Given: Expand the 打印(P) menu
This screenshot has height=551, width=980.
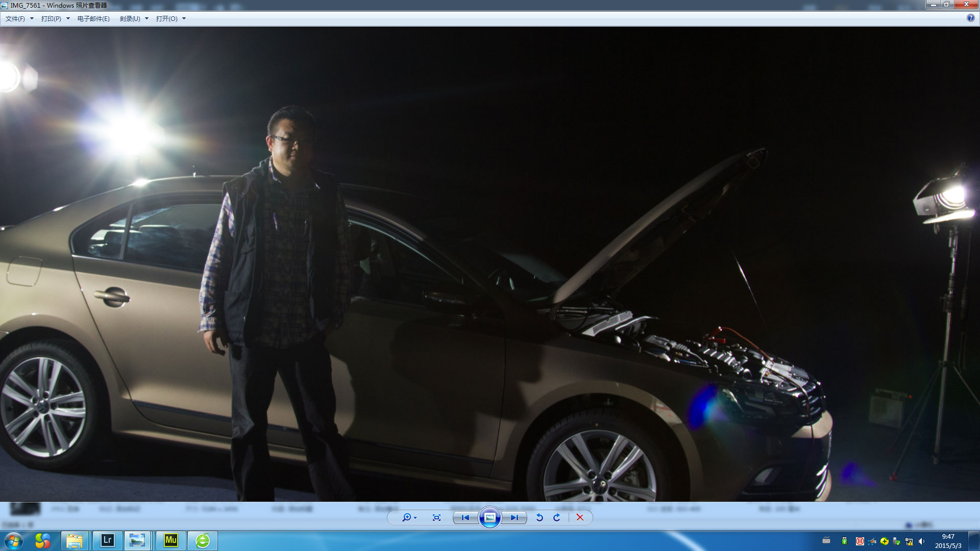Looking at the screenshot, I should pos(55,18).
